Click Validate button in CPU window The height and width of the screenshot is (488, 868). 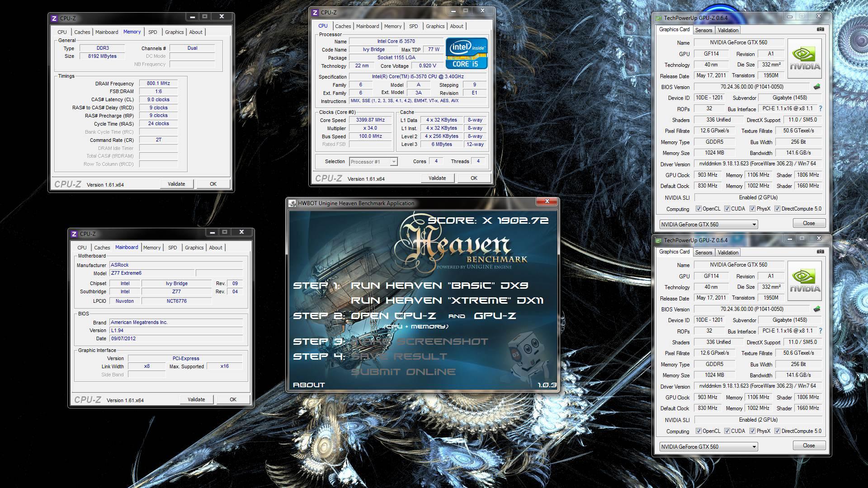437,178
